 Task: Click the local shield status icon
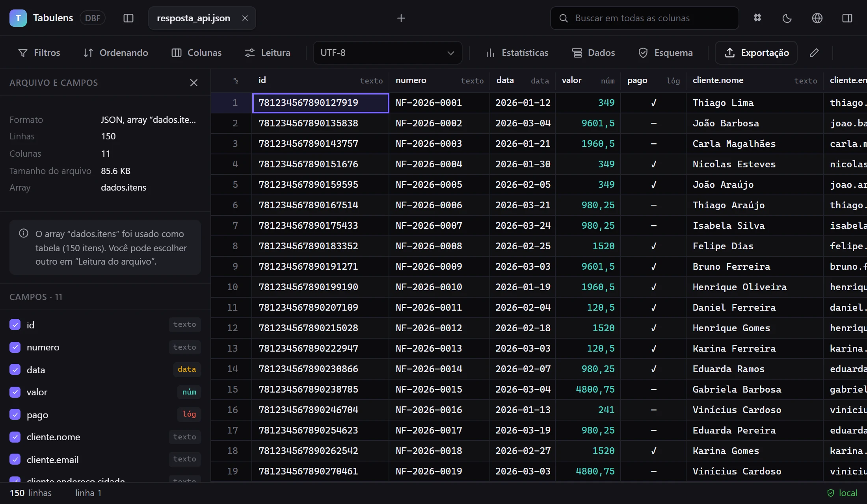831,493
